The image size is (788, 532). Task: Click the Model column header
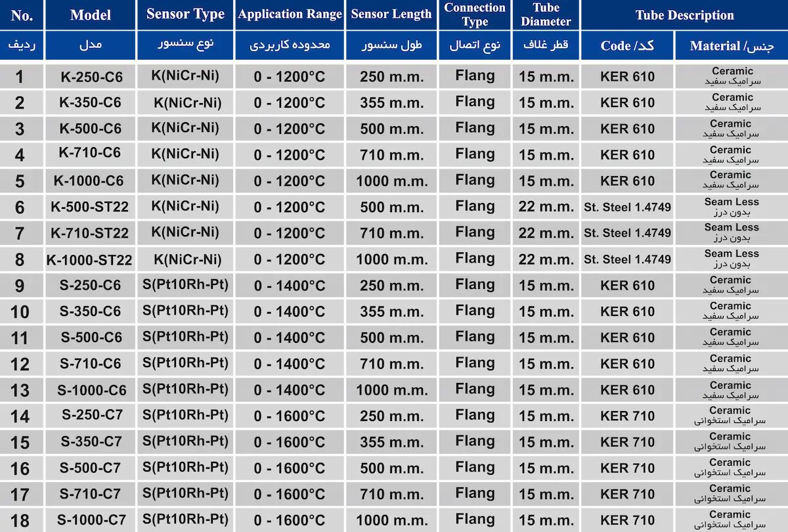click(91, 15)
